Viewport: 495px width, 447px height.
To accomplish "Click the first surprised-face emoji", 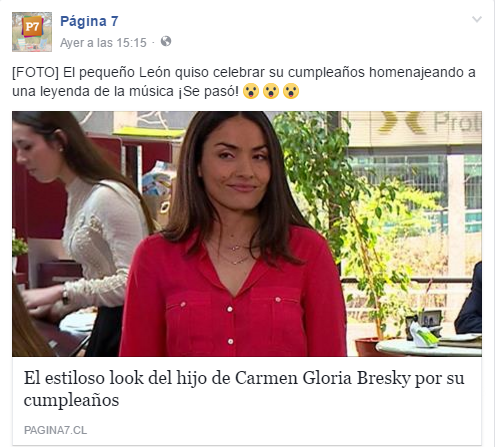I will (251, 91).
